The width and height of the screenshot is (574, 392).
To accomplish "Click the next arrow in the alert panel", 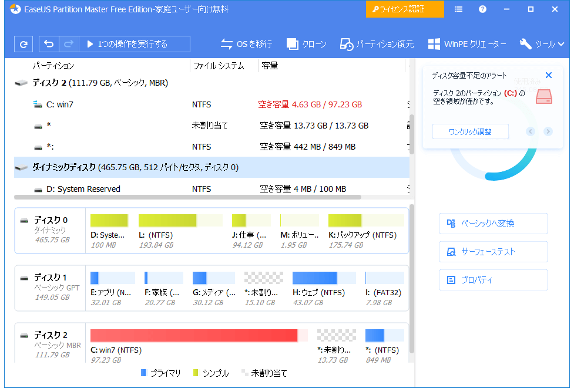I will click(x=547, y=131).
